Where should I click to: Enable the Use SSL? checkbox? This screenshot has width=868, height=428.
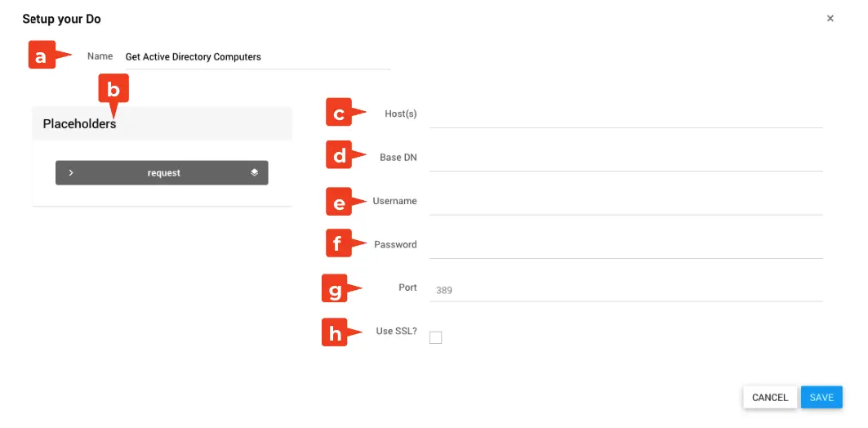(435, 337)
